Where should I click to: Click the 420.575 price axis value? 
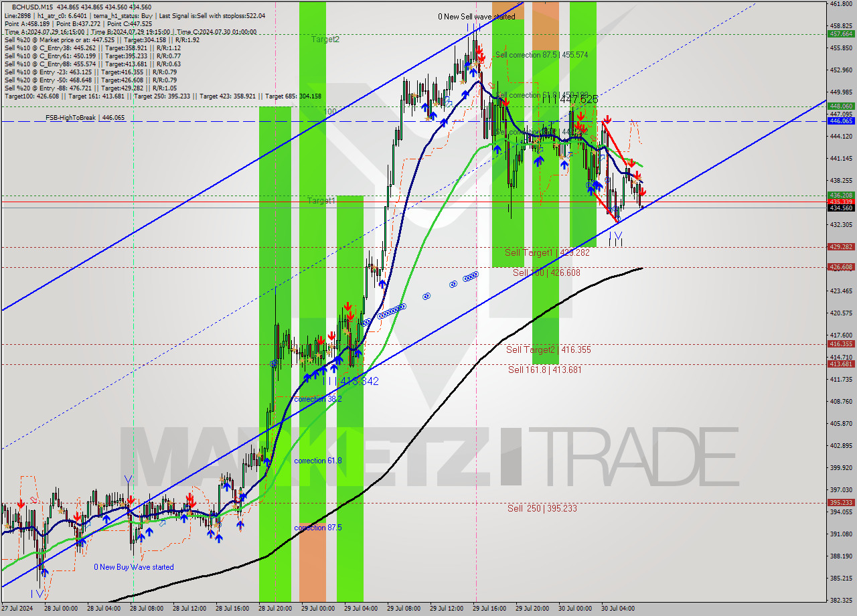click(841, 313)
